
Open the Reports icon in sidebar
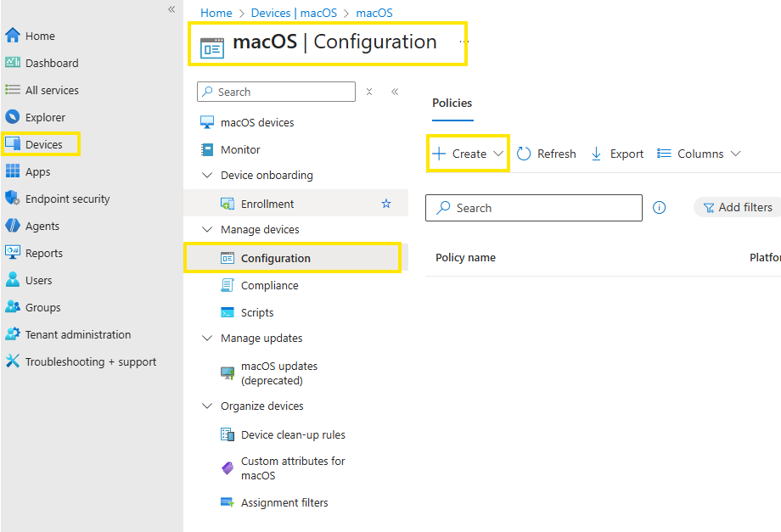13,252
